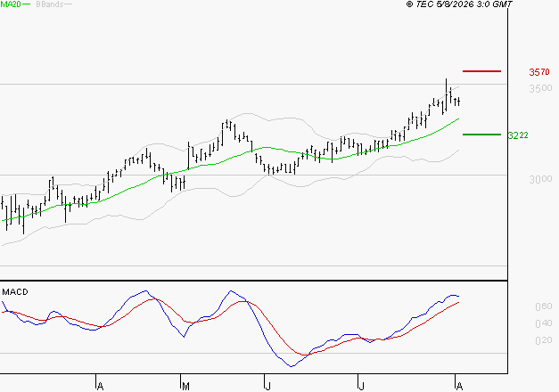Click the 040 MACD axis label
Screen dimensions: 559x392
coord(544,323)
